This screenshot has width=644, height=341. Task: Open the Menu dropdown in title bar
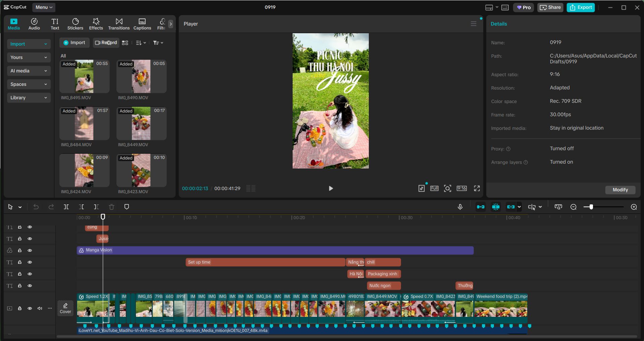pos(44,7)
